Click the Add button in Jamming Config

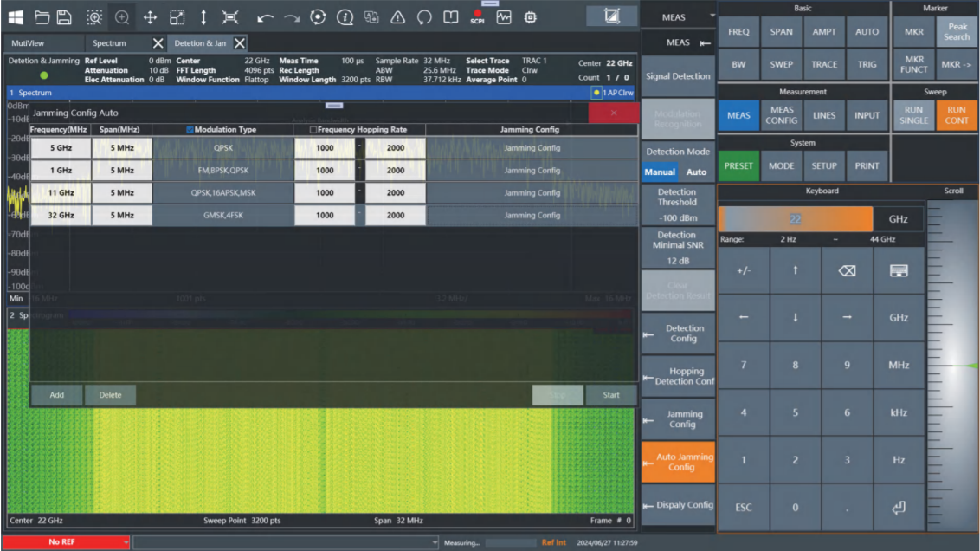(57, 395)
